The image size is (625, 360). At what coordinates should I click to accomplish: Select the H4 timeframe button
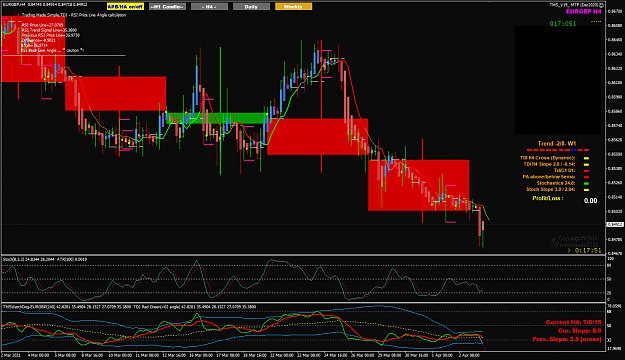209,7
